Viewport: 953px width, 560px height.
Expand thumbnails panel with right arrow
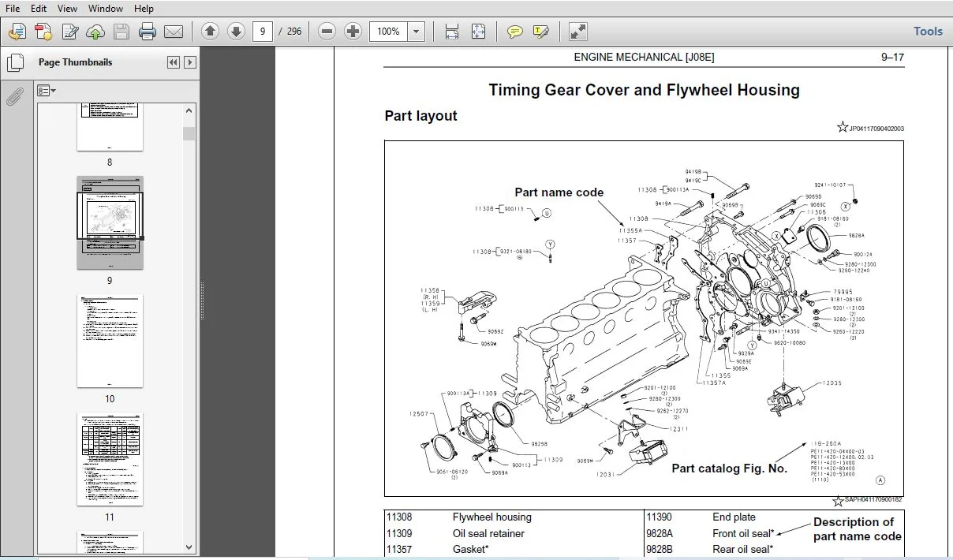coord(189,62)
